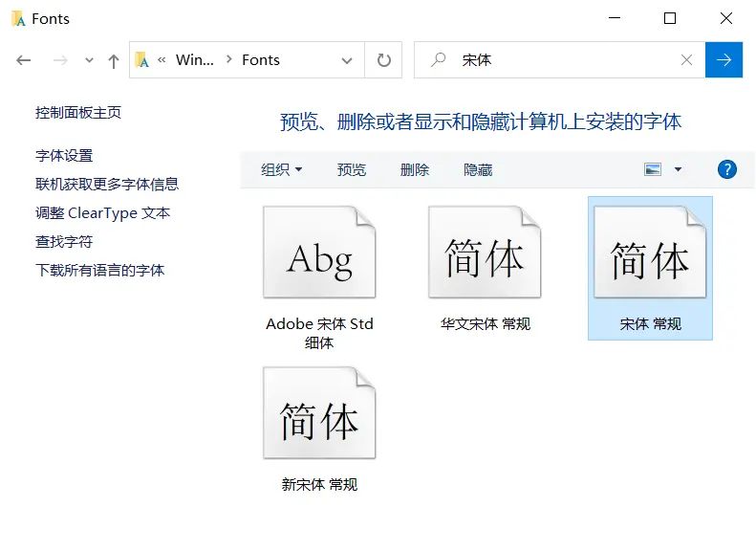Select the 新宋体 常规 font thumbnail
Viewport: 756px width, 551px height.
coord(319,412)
